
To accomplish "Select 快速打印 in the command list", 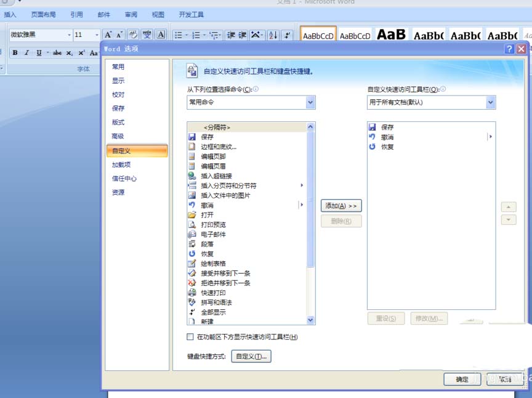I will click(247, 293).
